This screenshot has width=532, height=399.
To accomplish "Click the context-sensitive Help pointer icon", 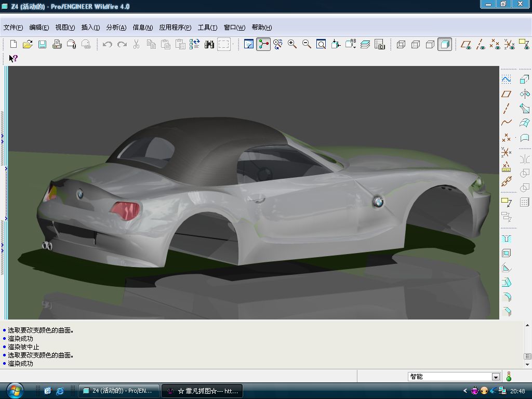I will coord(14,59).
